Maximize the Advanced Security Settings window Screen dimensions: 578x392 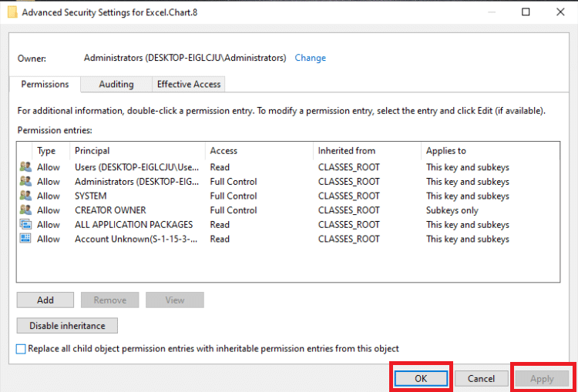[x=526, y=12]
